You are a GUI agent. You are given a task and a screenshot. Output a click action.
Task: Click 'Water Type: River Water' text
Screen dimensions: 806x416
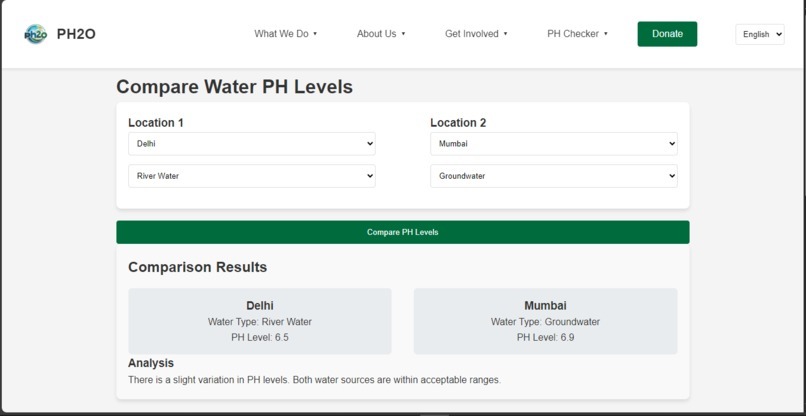tap(260, 322)
